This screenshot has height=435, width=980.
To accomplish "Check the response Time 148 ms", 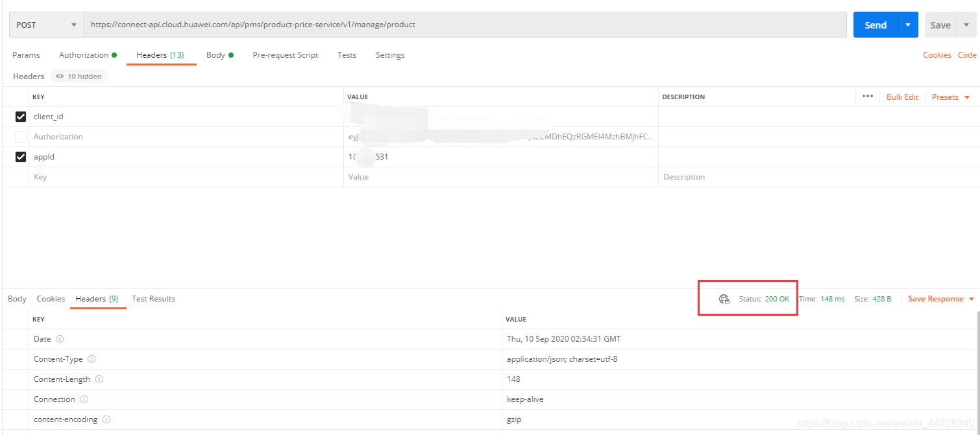I will pyautogui.click(x=822, y=299).
